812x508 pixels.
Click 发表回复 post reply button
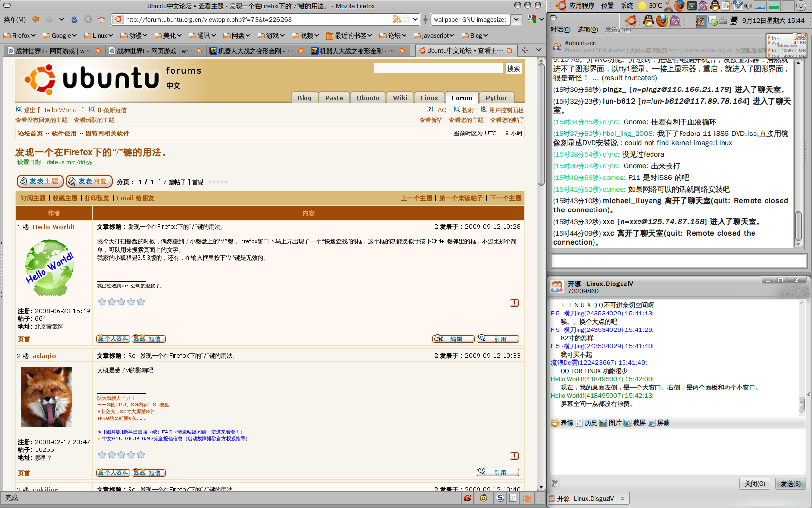pyautogui.click(x=89, y=181)
